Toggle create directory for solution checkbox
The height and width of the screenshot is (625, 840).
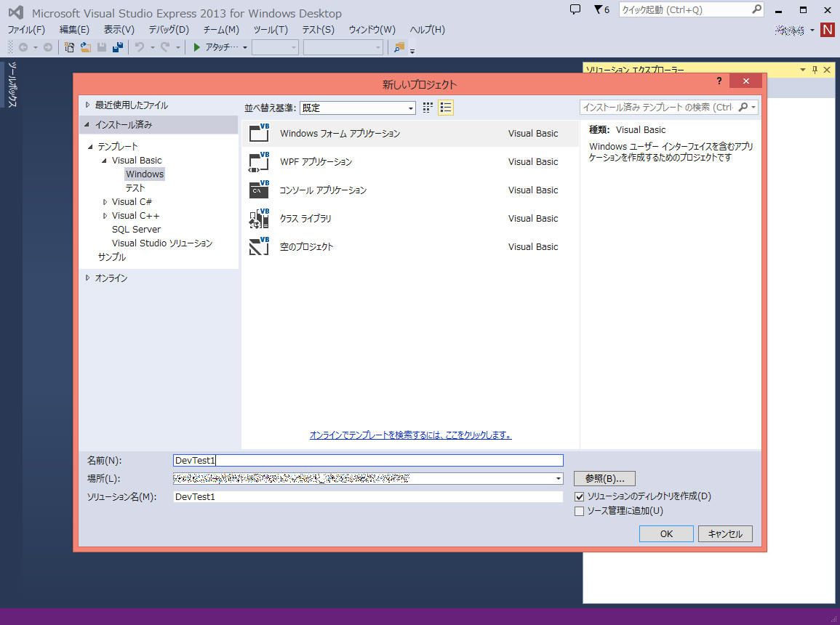click(x=579, y=496)
